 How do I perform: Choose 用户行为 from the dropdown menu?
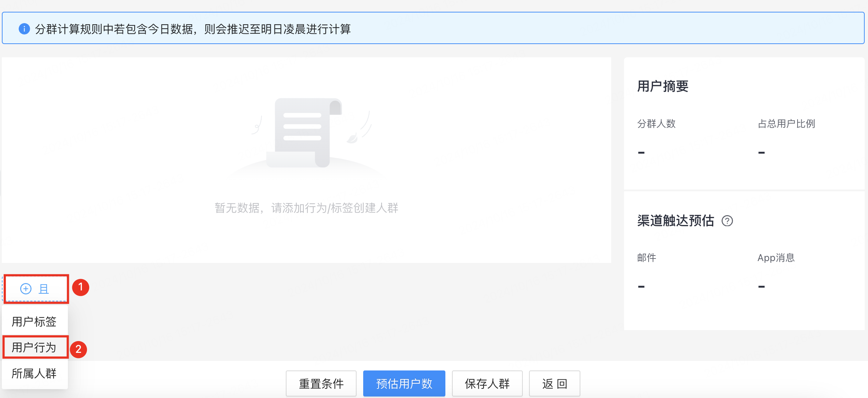click(34, 347)
